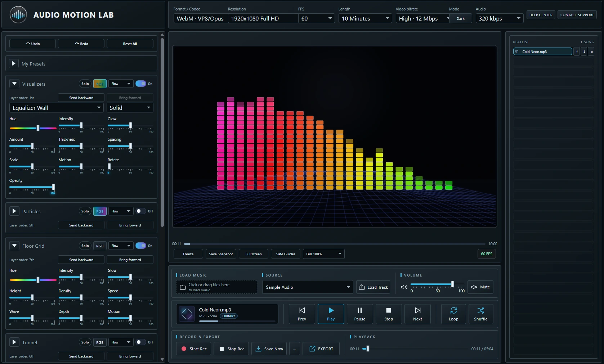Viewport: 604px width, 364px height.
Task: Click the Visualizers Opacity slider
Action: [32, 187]
